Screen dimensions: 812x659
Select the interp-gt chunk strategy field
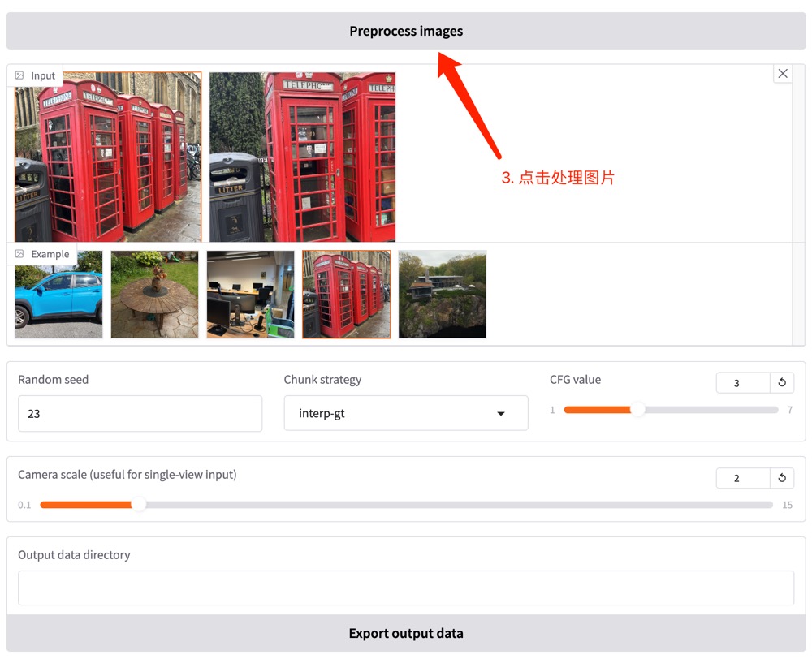(x=406, y=413)
